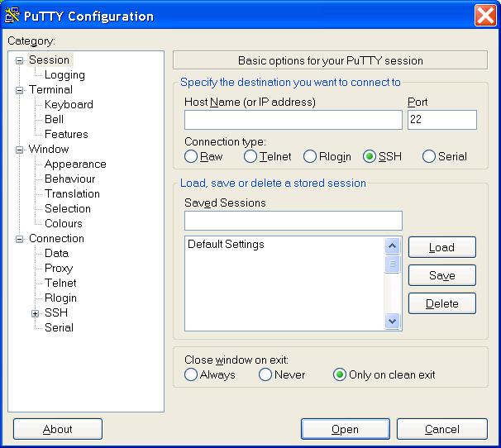
Task: Open the Terminal category
Action: coord(50,89)
